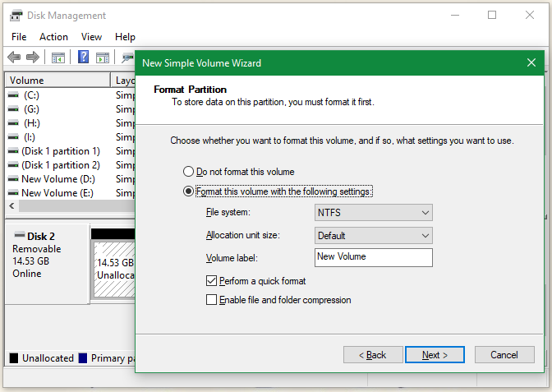552x392 pixels.
Task: Enable file and folder compression checkbox
Action: click(x=213, y=300)
